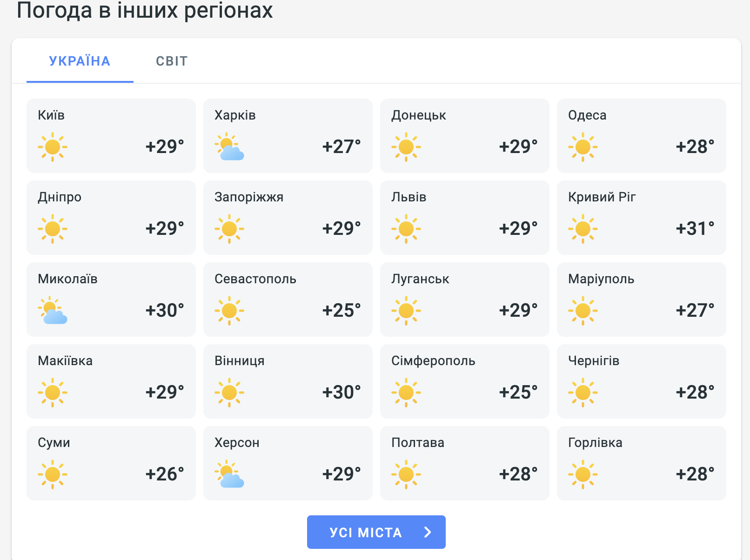The image size is (750, 560).
Task: Open the УСІ МІСТА cities list
Action: point(376,532)
